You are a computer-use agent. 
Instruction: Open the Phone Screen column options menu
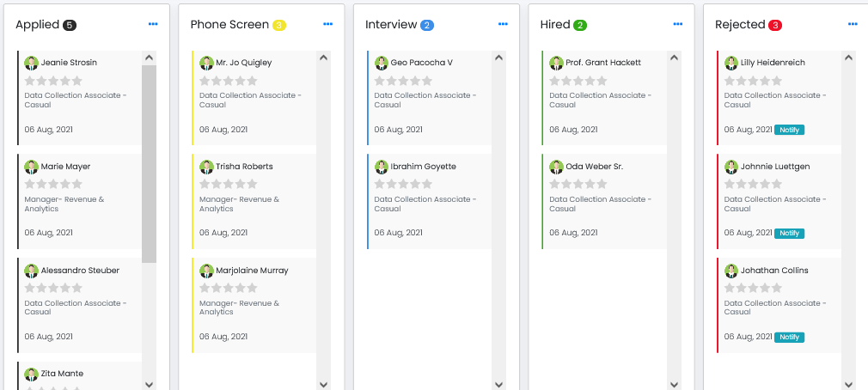coord(327,24)
